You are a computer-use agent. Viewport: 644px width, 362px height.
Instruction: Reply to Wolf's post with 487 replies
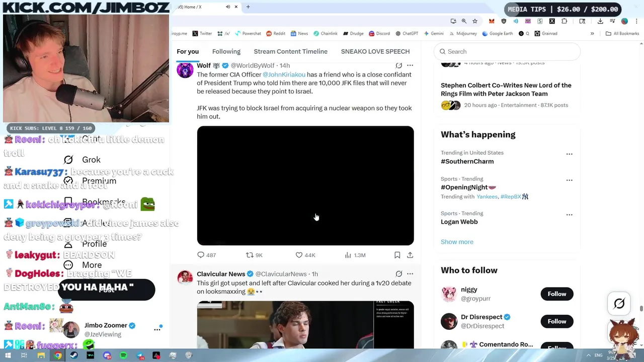click(x=206, y=255)
